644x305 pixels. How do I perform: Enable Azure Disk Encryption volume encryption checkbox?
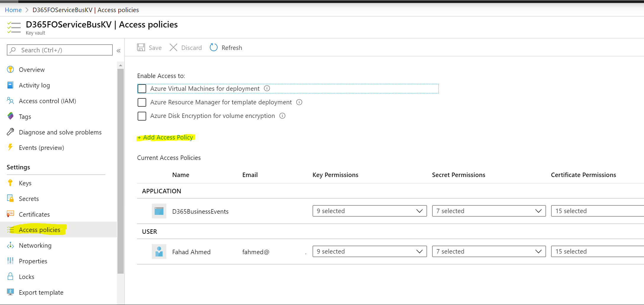point(142,116)
